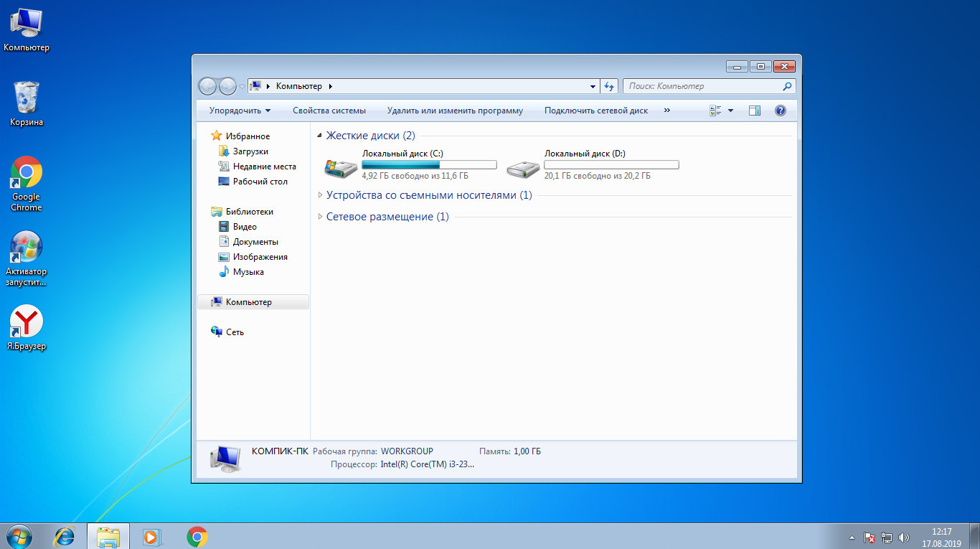Open Windows Media Player taskbar icon
The image size is (980, 549).
tap(151, 536)
